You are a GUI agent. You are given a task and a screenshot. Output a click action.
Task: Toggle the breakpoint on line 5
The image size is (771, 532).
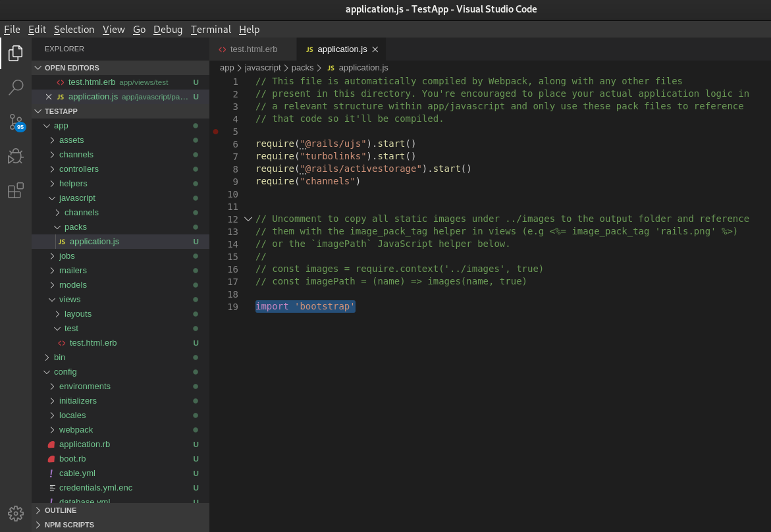pyautogui.click(x=215, y=132)
